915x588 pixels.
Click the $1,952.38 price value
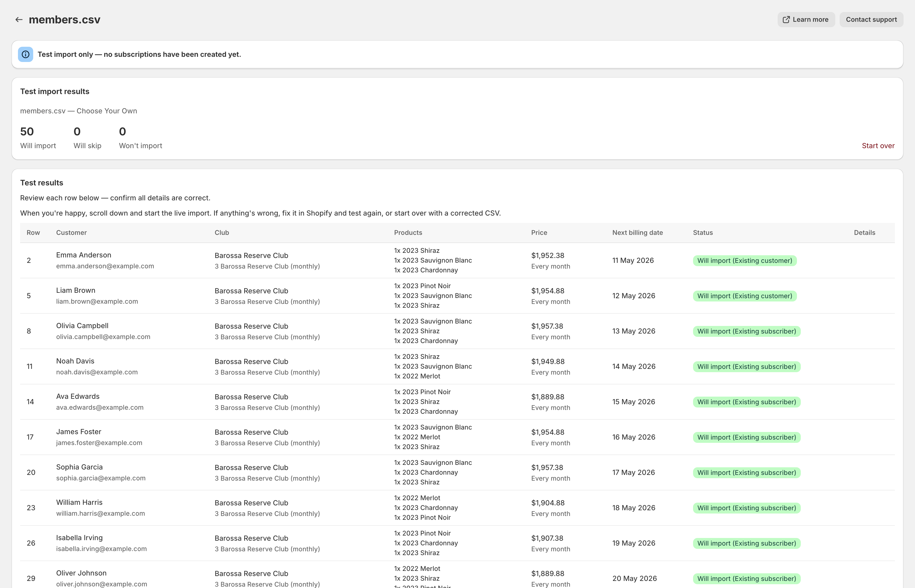548,256
